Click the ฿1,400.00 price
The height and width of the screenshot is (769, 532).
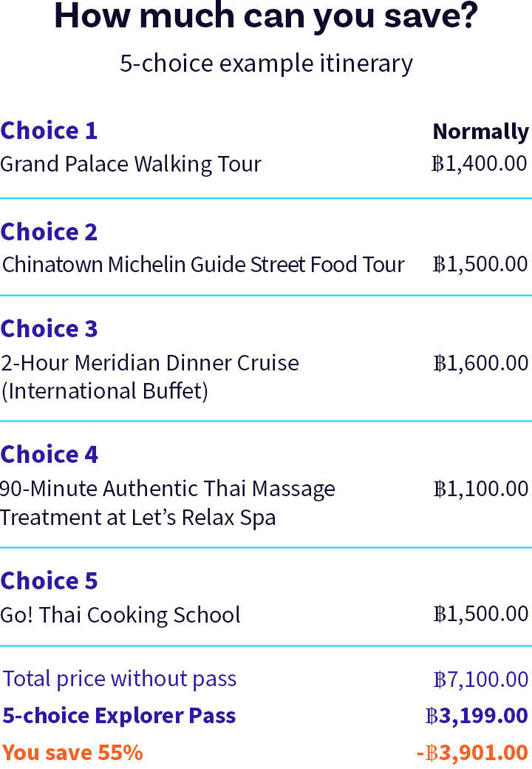479,163
